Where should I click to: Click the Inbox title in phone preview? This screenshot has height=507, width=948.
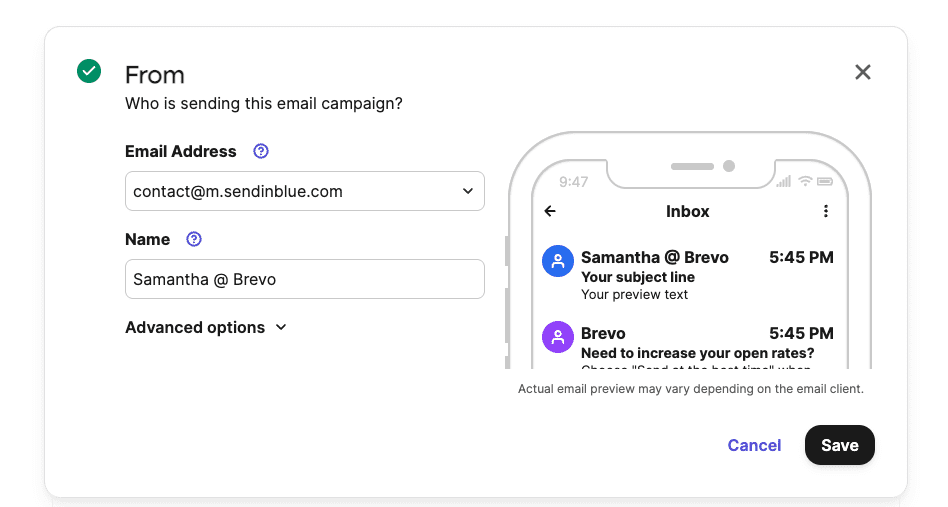click(x=687, y=212)
